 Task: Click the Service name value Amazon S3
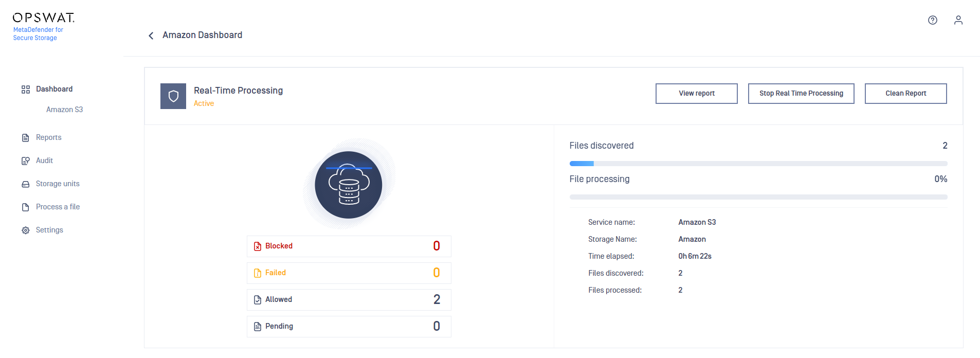pos(697,222)
